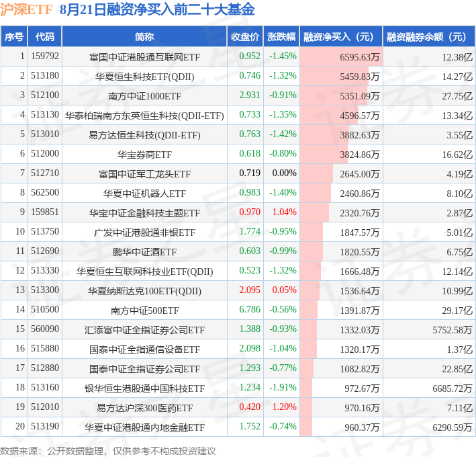This screenshot has width=476, height=457.
Task: Click change percent 0.00%
Action: point(284,173)
